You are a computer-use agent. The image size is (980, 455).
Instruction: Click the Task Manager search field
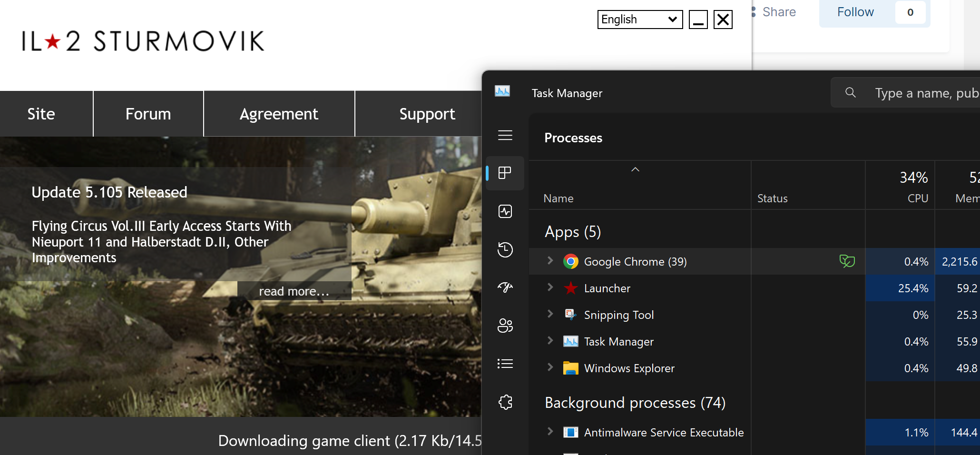(x=923, y=93)
